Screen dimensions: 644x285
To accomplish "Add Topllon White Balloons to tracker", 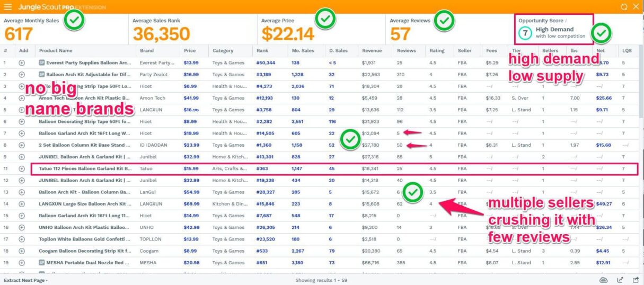I will 22,239.
